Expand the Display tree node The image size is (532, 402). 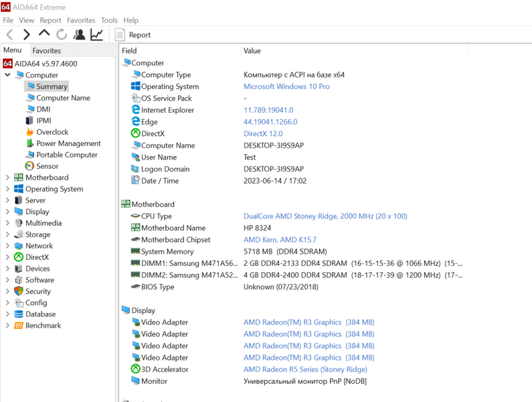click(7, 211)
